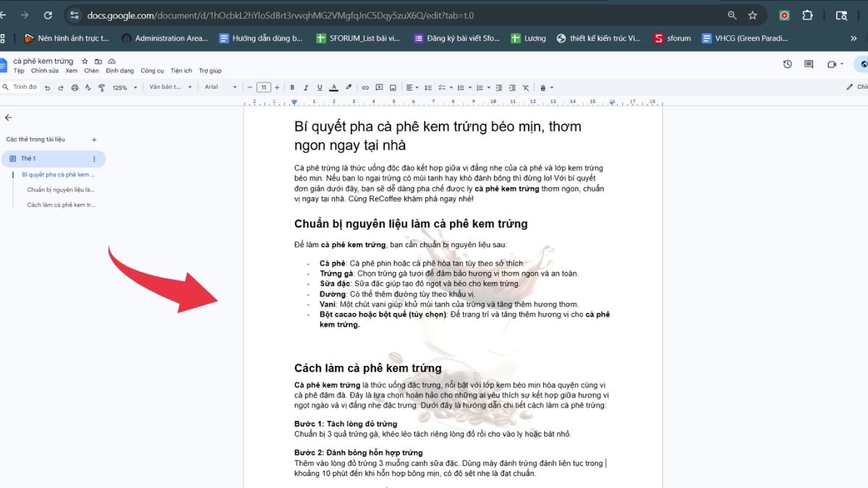Open the Tiện ích menu
The height and width of the screenshot is (488, 868).
(x=182, y=71)
